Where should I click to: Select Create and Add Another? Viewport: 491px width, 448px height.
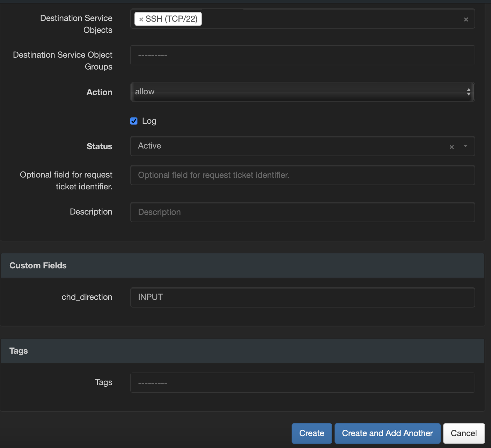387,433
